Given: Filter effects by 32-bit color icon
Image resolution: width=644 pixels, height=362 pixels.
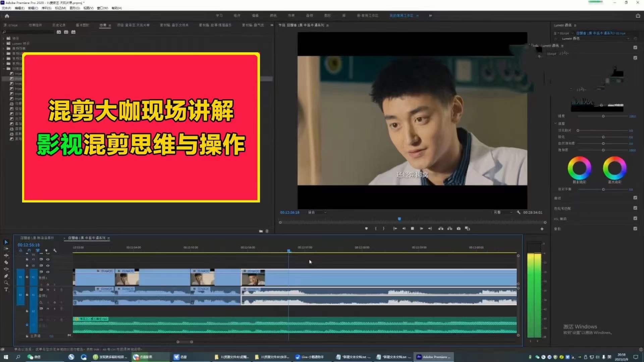Looking at the screenshot, I should (x=66, y=32).
